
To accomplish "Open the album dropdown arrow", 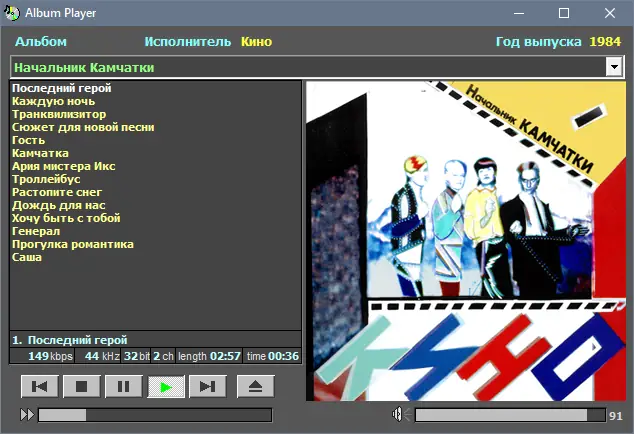I will coord(614,67).
